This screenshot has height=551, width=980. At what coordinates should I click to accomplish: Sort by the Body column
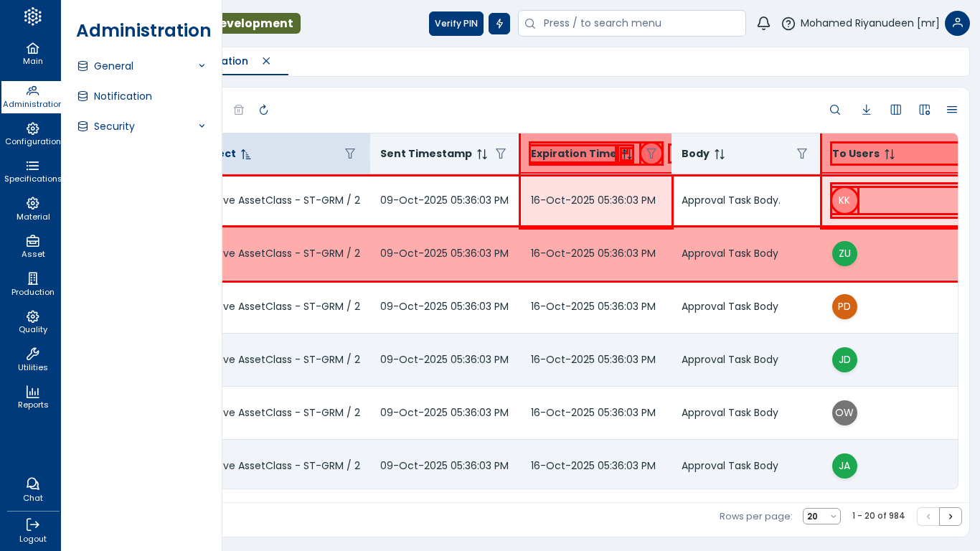720,154
